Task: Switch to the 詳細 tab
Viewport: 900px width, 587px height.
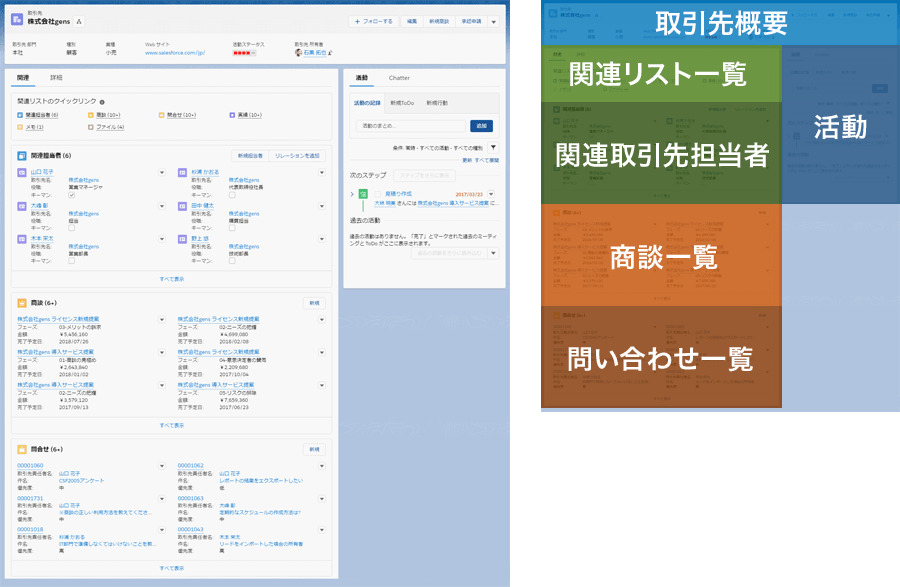Action: tap(56, 77)
